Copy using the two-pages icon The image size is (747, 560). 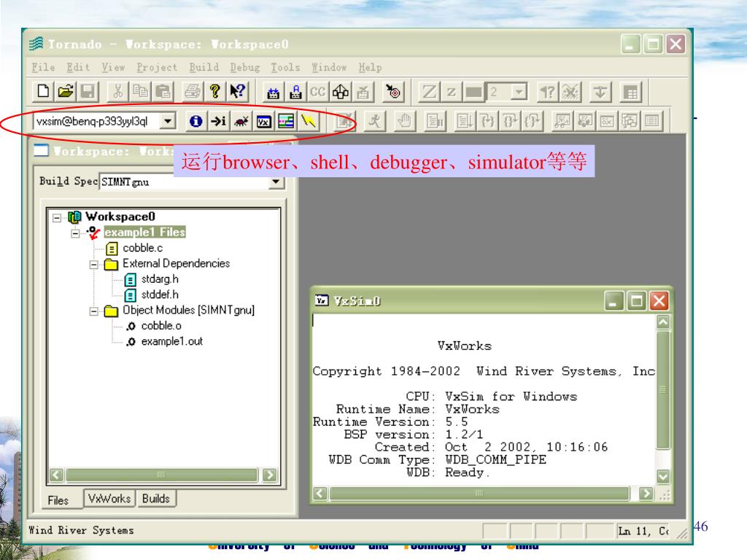(x=140, y=91)
